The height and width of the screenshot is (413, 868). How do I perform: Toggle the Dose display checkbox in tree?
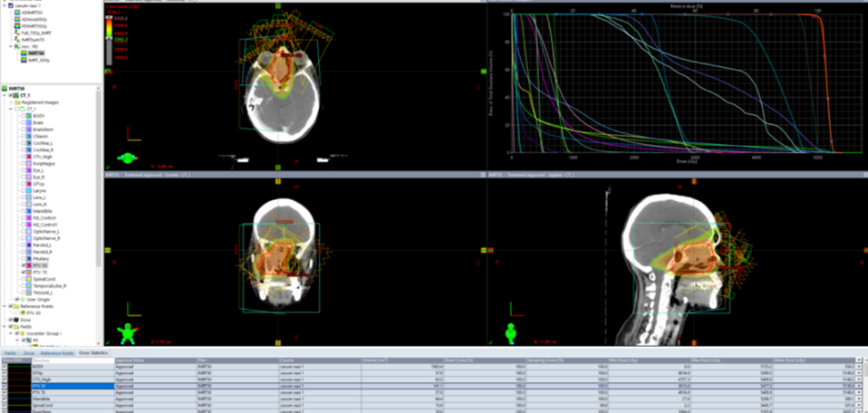point(10,320)
